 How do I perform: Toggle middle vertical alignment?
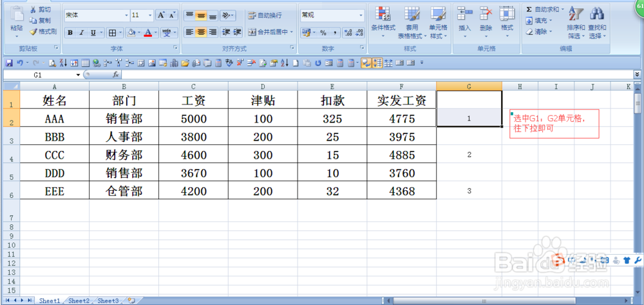coord(201,15)
